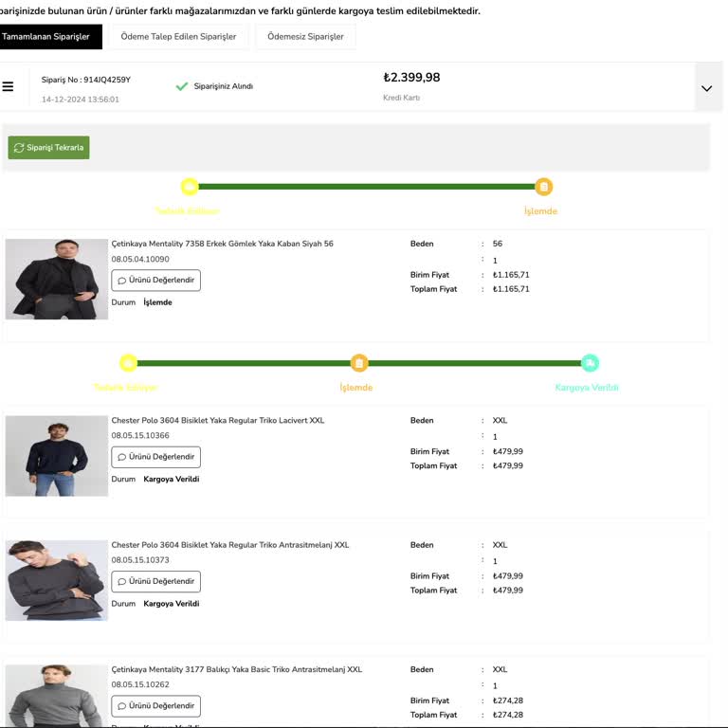Open Chester Polo 3604 Triko Antrasitmelanj title
Viewport: 728px width, 728px height.
230,545
